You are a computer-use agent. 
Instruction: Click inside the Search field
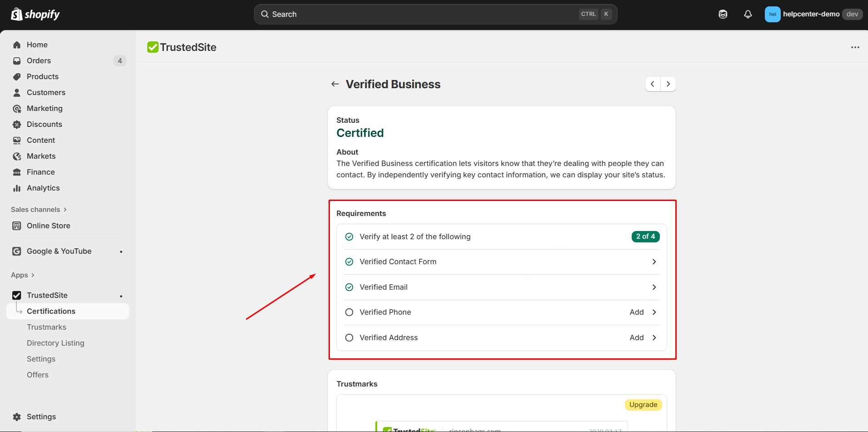[x=409, y=14]
